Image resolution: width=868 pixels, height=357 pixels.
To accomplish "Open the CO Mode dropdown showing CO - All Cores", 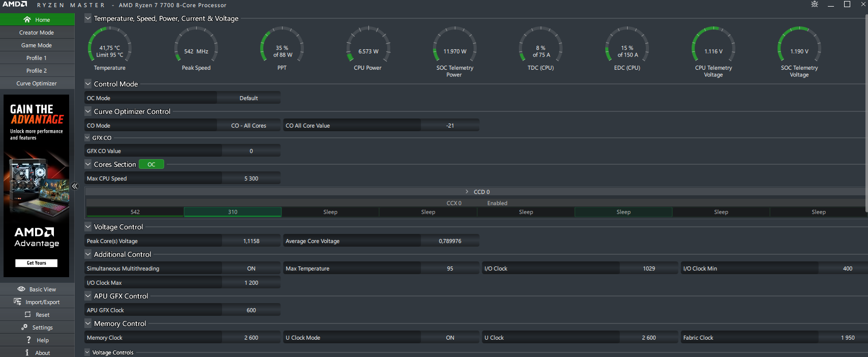I will pyautogui.click(x=249, y=126).
